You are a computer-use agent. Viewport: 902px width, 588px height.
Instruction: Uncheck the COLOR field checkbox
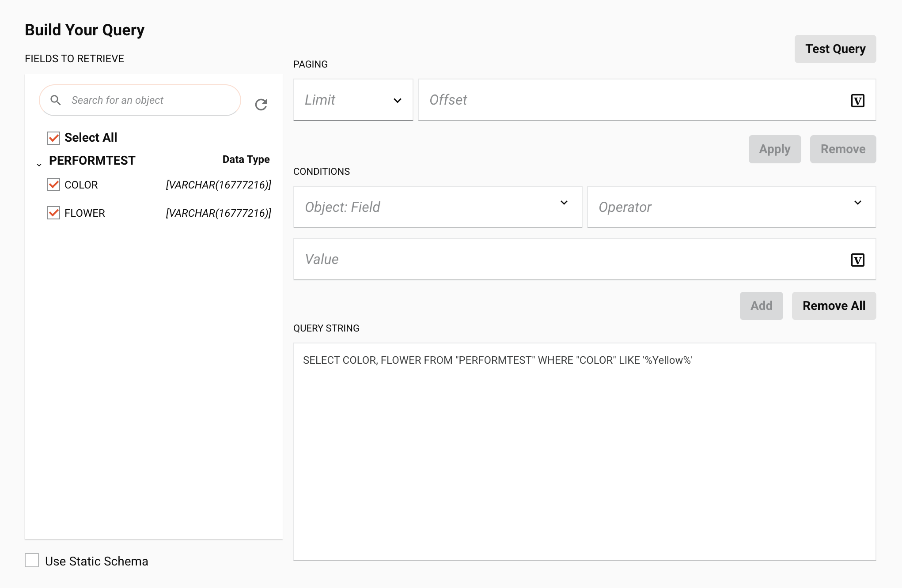pyautogui.click(x=53, y=185)
